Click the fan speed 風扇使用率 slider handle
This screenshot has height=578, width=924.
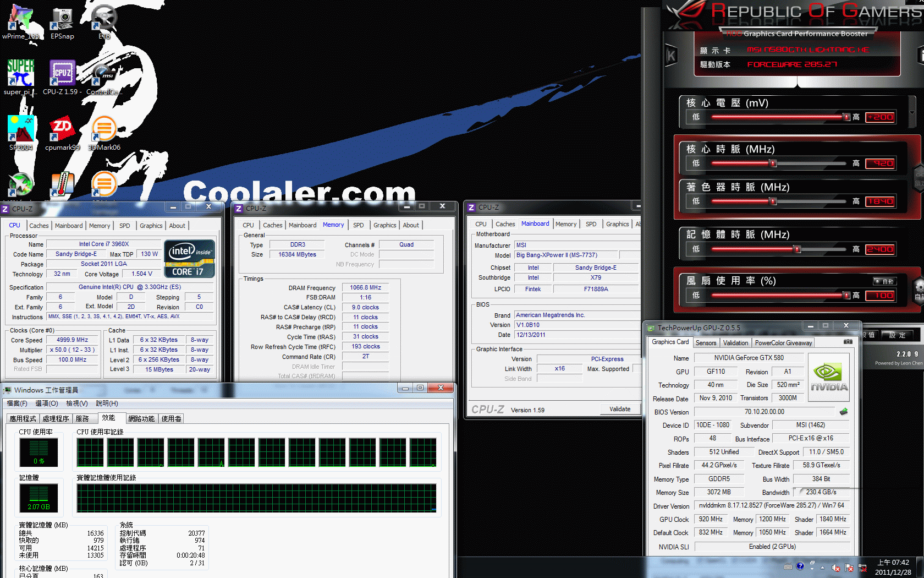846,296
